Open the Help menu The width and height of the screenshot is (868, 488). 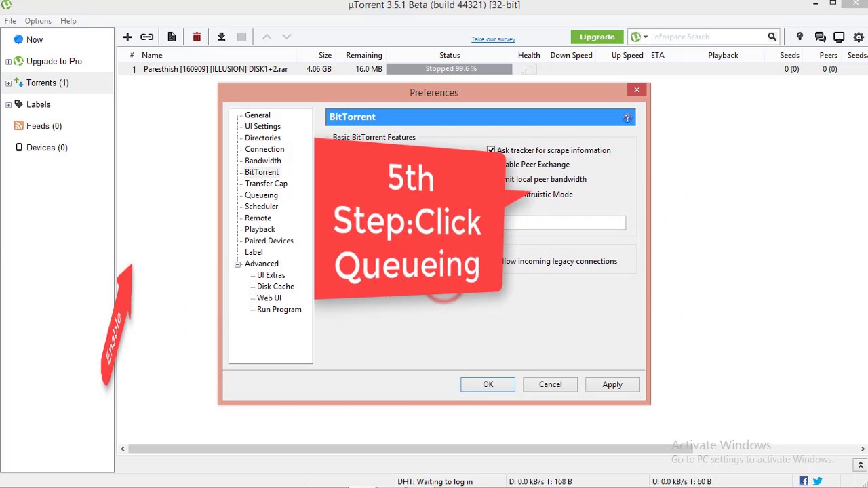68,21
